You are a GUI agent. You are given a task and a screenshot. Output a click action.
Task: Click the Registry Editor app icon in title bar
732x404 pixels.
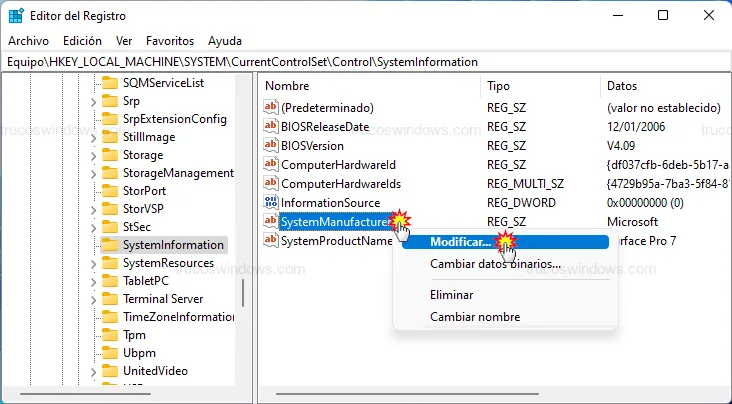click(x=16, y=15)
